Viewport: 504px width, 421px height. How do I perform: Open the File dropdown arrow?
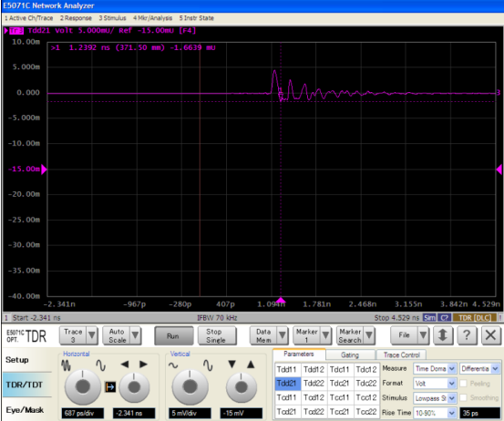tap(423, 335)
